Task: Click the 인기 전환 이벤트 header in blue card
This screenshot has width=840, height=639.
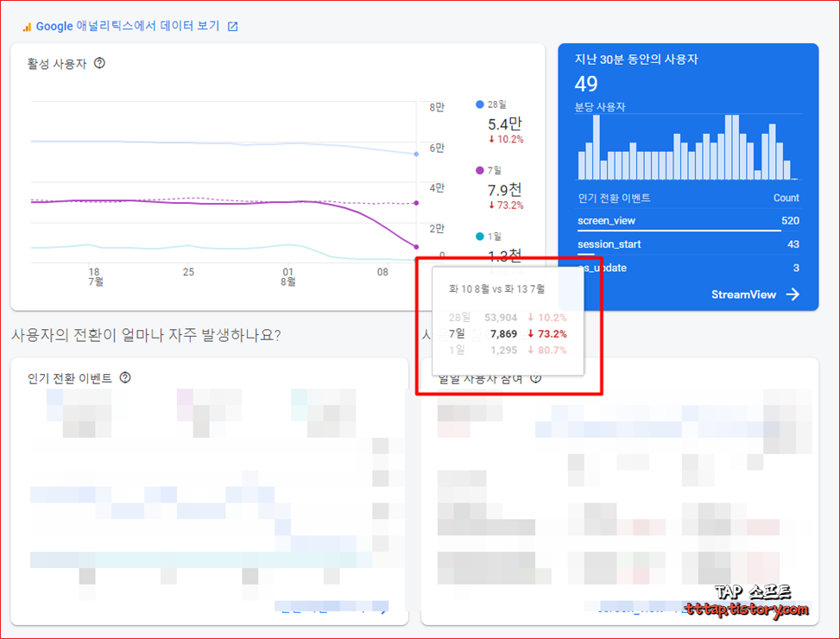Action: pos(614,199)
